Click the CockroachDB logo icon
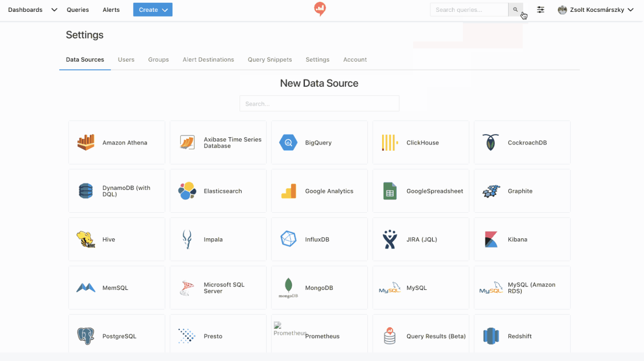This screenshot has height=361, width=644. (491, 142)
